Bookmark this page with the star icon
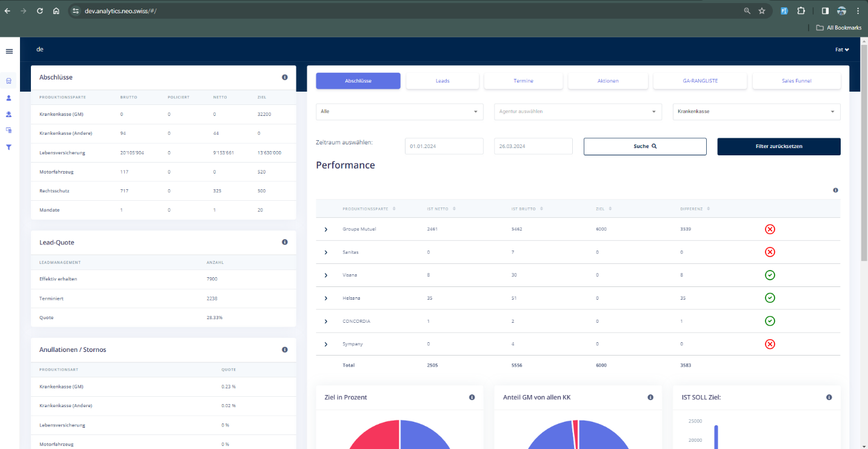This screenshot has width=868, height=449. (762, 11)
